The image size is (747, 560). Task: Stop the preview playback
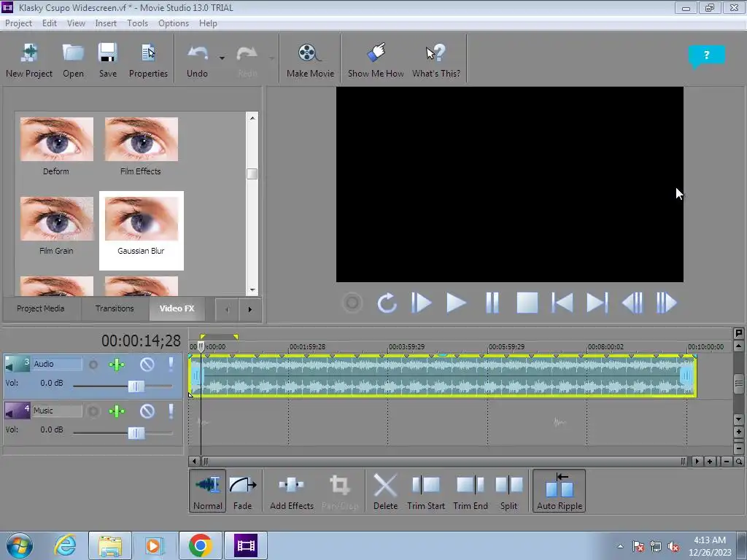click(x=527, y=303)
